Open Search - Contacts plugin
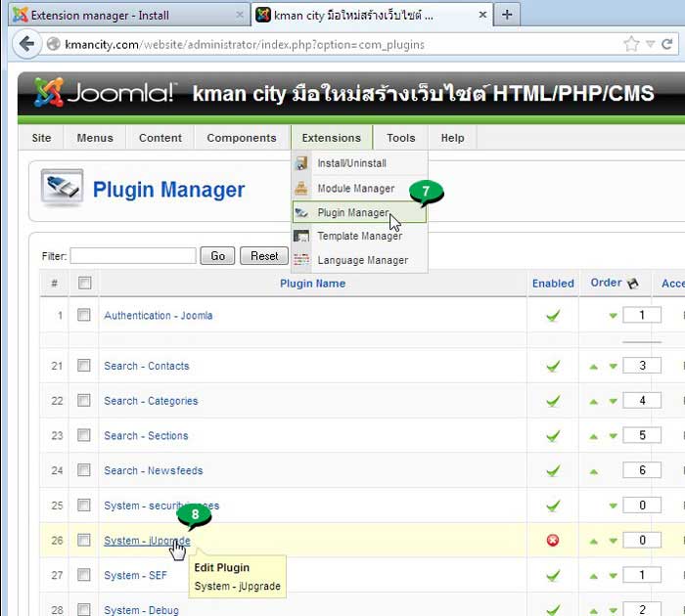 click(x=147, y=366)
